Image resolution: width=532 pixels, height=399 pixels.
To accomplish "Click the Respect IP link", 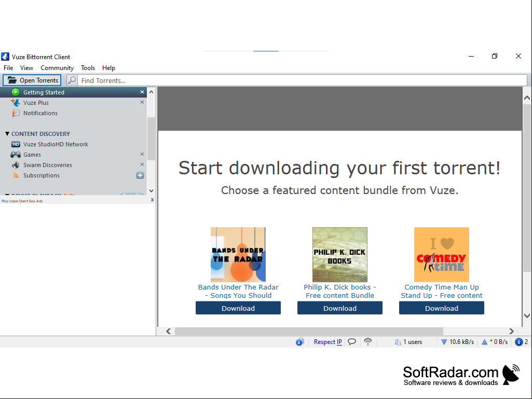I will (x=328, y=341).
